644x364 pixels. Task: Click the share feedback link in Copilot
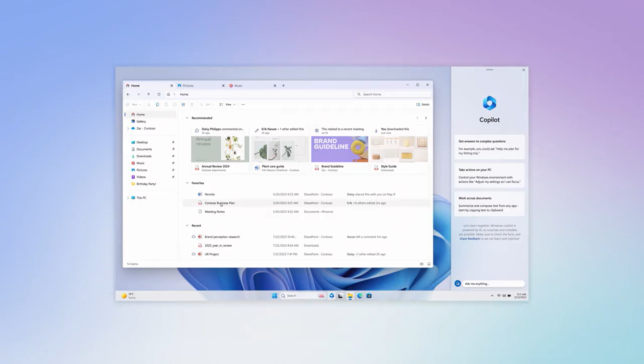(470, 239)
